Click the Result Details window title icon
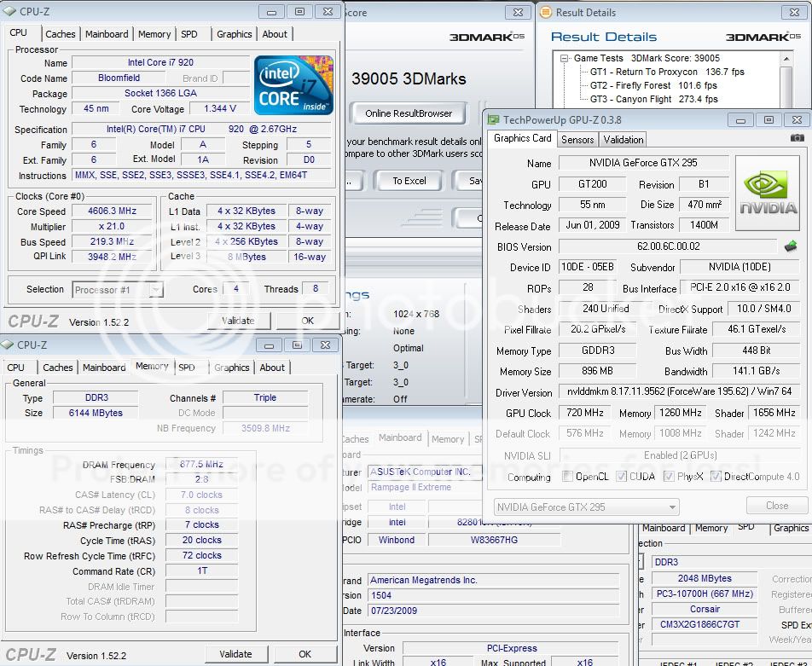 click(545, 12)
